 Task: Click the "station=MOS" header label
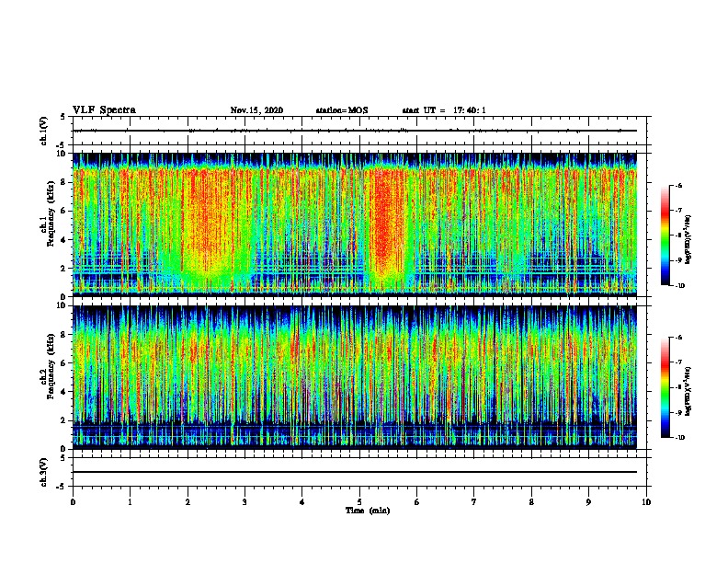342,110
